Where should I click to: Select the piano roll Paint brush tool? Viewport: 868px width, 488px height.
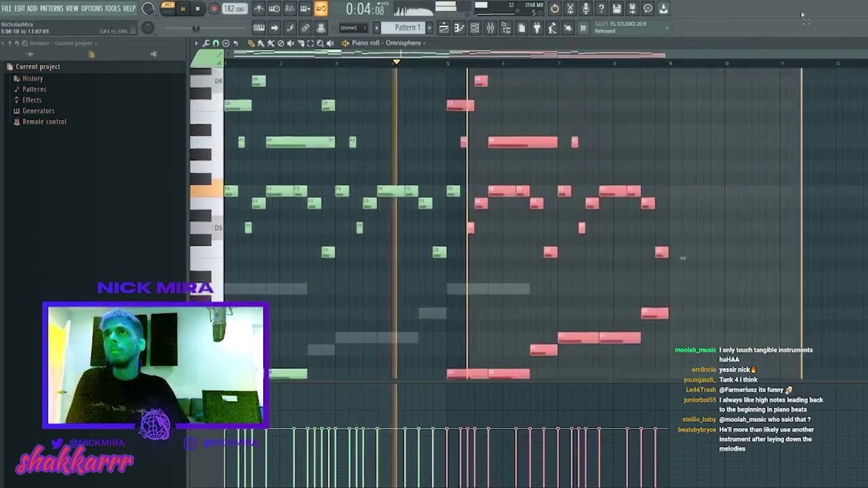pyautogui.click(x=260, y=43)
